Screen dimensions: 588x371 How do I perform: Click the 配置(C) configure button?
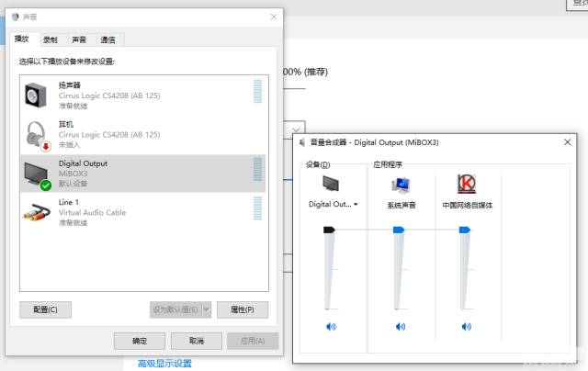coord(45,309)
